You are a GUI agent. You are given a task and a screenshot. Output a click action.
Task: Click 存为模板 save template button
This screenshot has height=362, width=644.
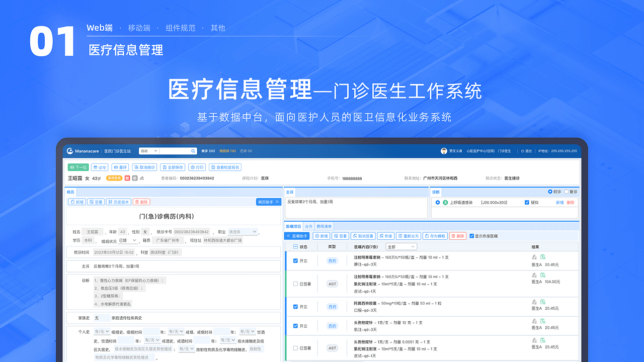click(x=435, y=236)
